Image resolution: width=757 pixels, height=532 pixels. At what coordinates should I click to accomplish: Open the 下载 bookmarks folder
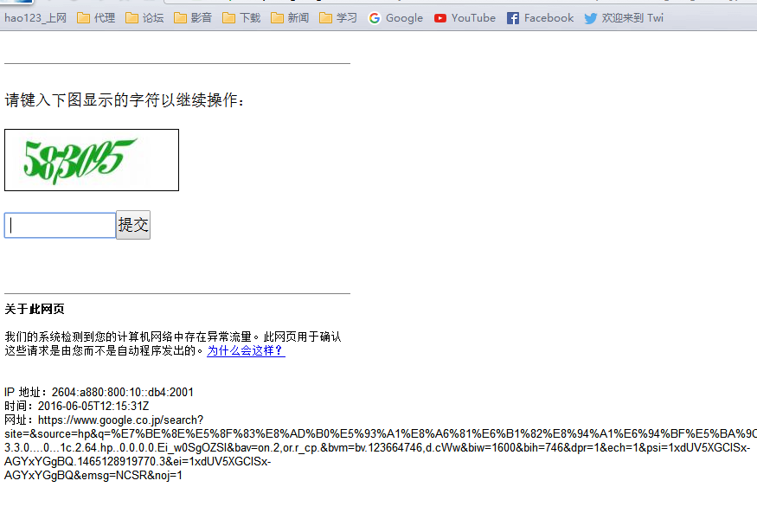tap(241, 17)
